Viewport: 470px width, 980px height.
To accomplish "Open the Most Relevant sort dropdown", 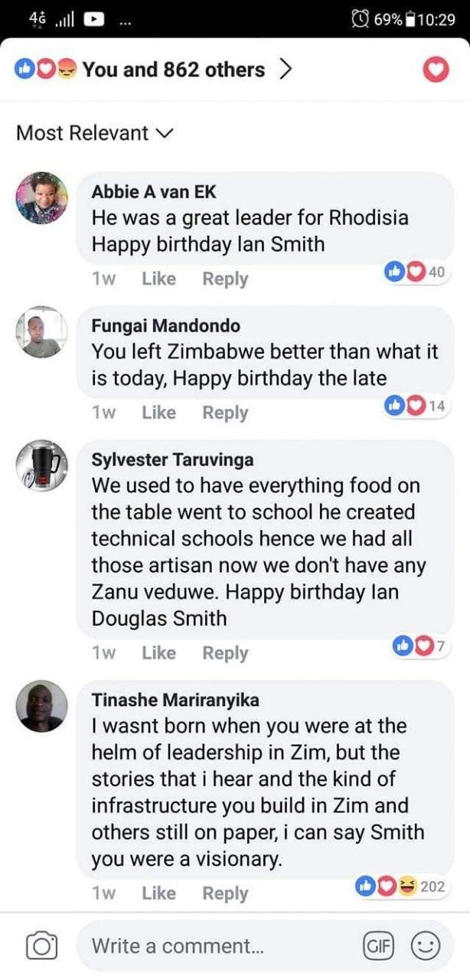I will (95, 133).
